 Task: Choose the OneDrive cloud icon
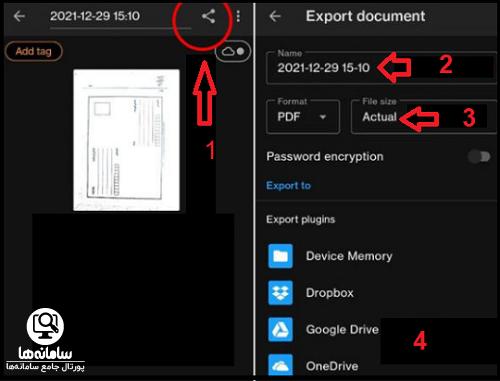click(x=280, y=366)
